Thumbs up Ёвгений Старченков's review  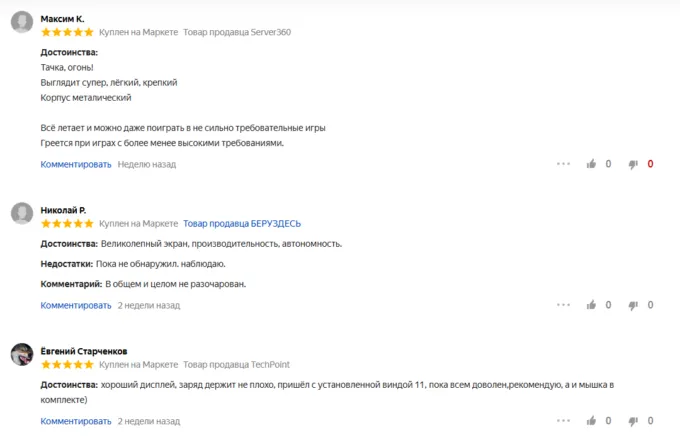point(591,421)
